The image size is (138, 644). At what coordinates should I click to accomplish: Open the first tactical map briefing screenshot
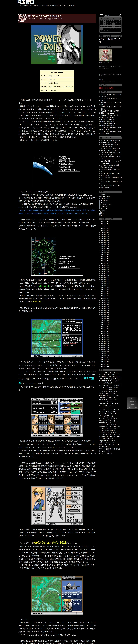pyautogui.click(x=57, y=338)
